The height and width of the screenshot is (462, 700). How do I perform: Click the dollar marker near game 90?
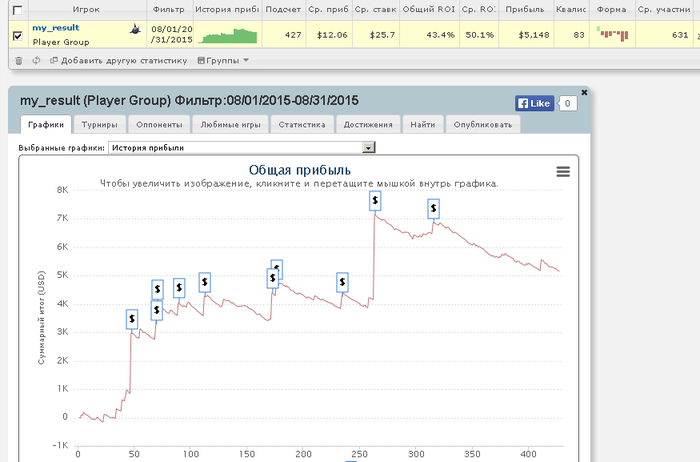[x=179, y=288]
